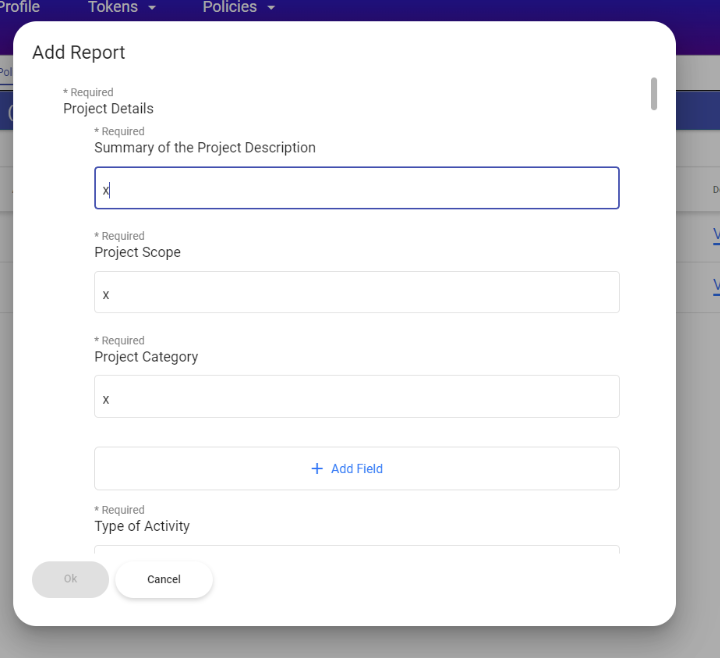Open the Tokens menu label
This screenshot has height=658, width=720.
113,8
